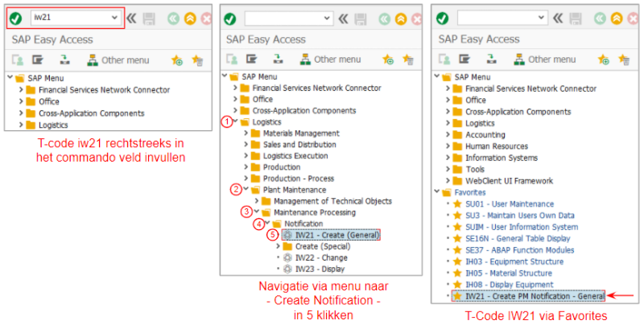Screen dimensions: 644x329
Task: Expand Human Resources folder in right panel
Action: click(448, 146)
